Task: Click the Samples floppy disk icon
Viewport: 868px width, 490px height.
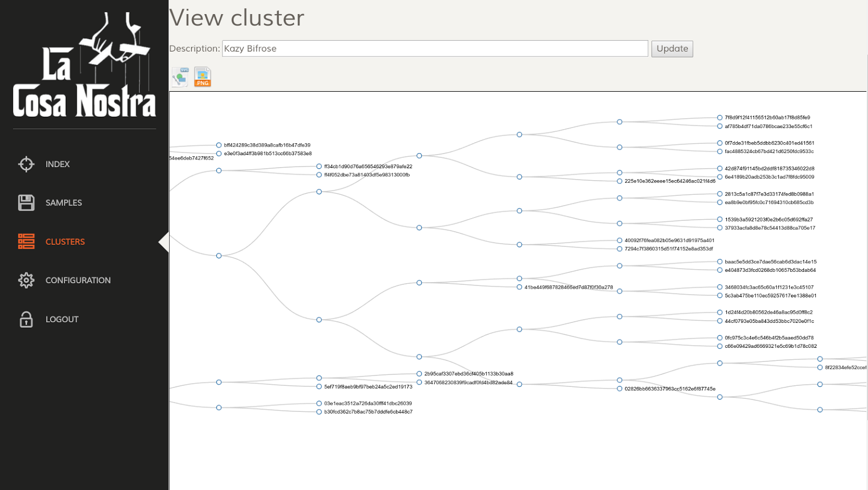Action: coord(25,202)
